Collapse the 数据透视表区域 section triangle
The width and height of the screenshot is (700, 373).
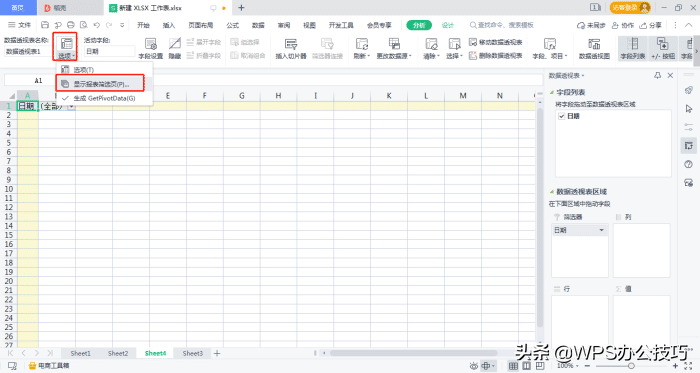[552, 192]
